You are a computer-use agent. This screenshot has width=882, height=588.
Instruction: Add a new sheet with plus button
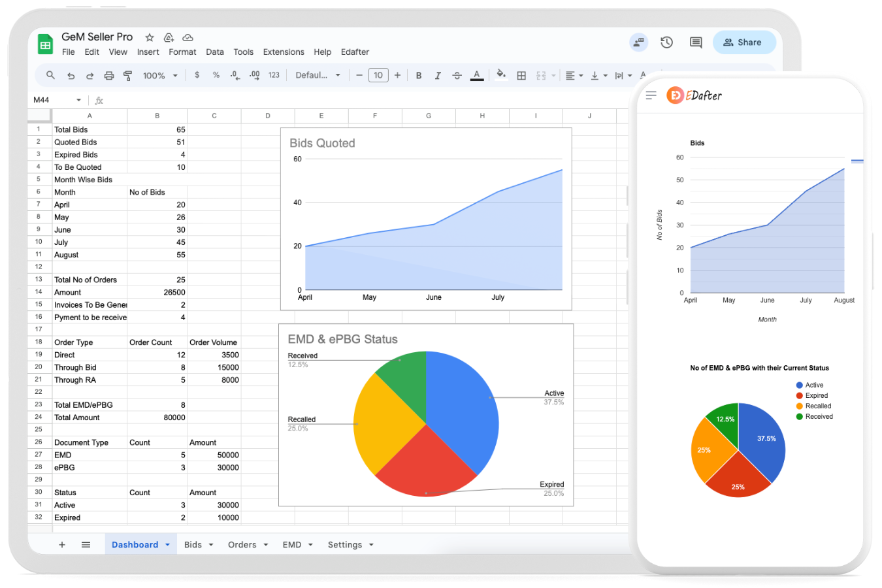(62, 545)
